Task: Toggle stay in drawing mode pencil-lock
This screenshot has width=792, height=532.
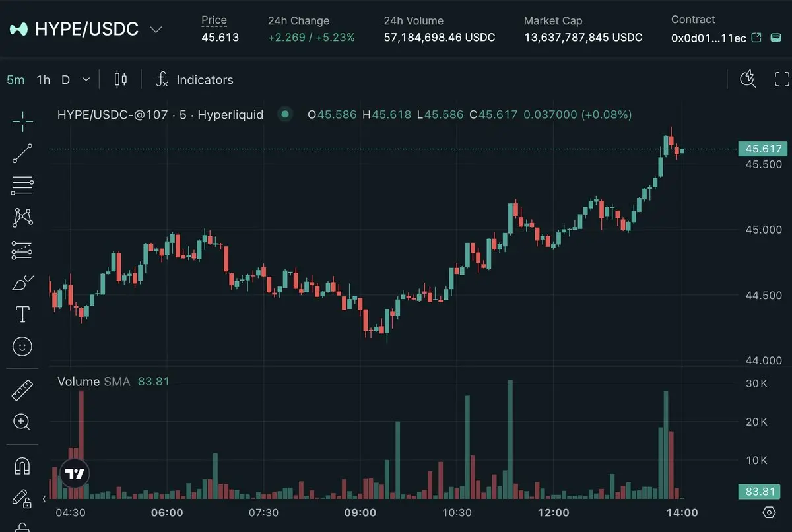Action: [x=22, y=499]
